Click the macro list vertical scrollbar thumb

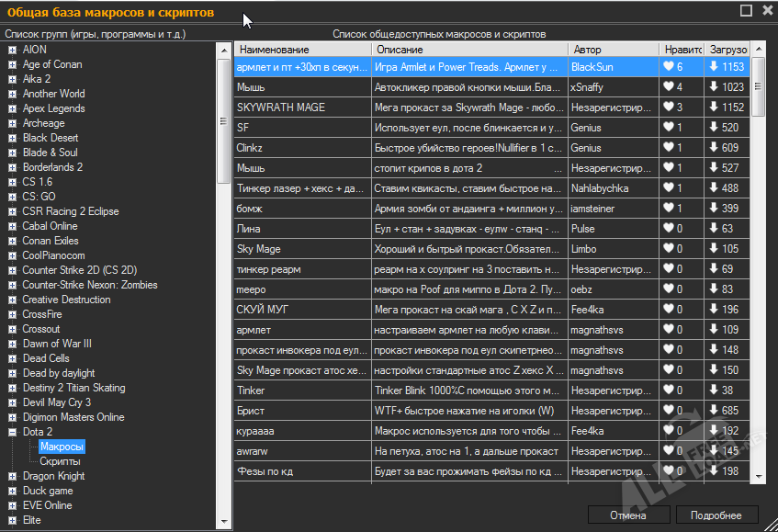tap(758, 87)
